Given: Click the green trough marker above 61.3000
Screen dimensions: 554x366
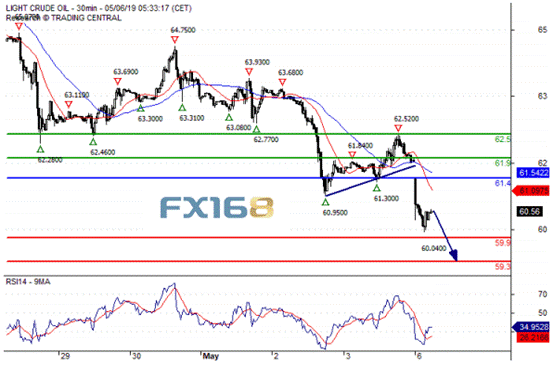Looking at the screenshot, I should coord(377,188).
